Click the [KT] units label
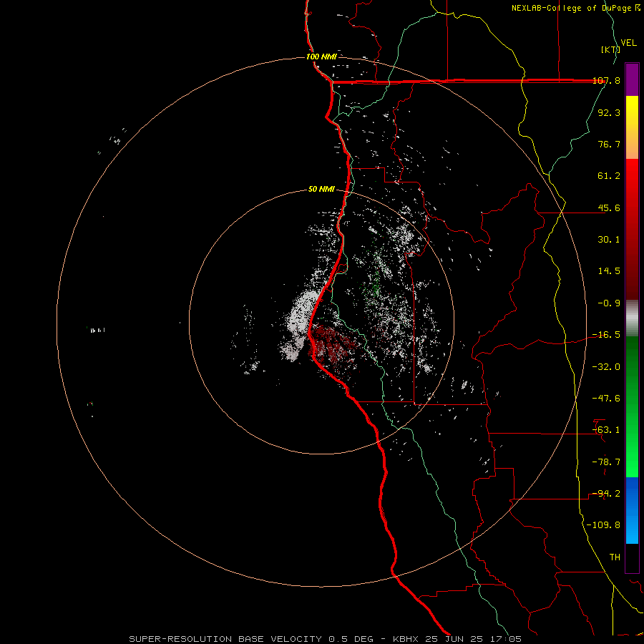644x644 pixels. (611, 49)
